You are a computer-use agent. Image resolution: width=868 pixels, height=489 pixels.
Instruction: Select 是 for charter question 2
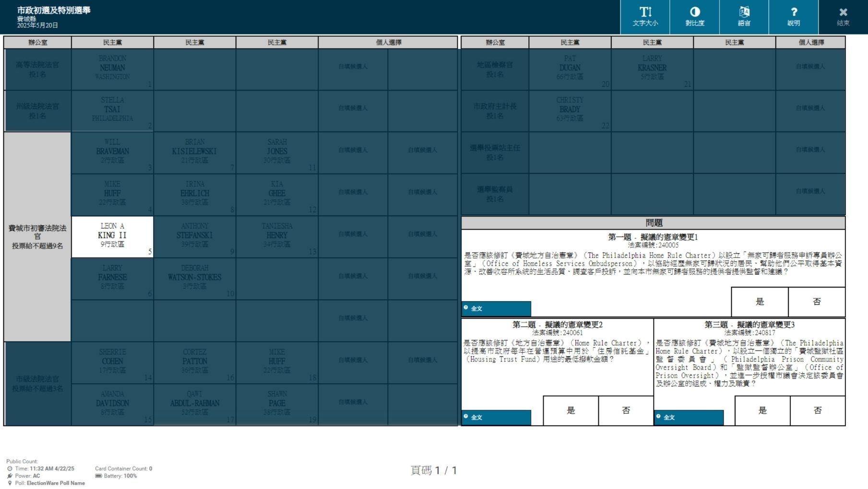pyautogui.click(x=571, y=410)
